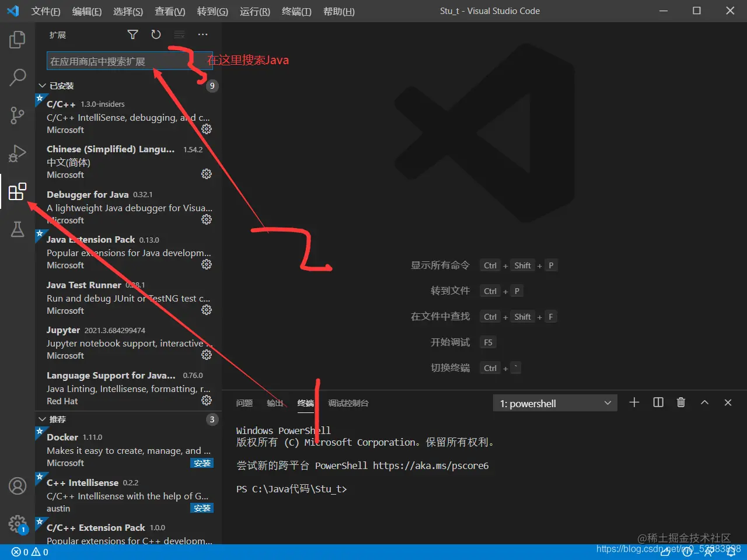Split the terminal pane

[x=658, y=402]
